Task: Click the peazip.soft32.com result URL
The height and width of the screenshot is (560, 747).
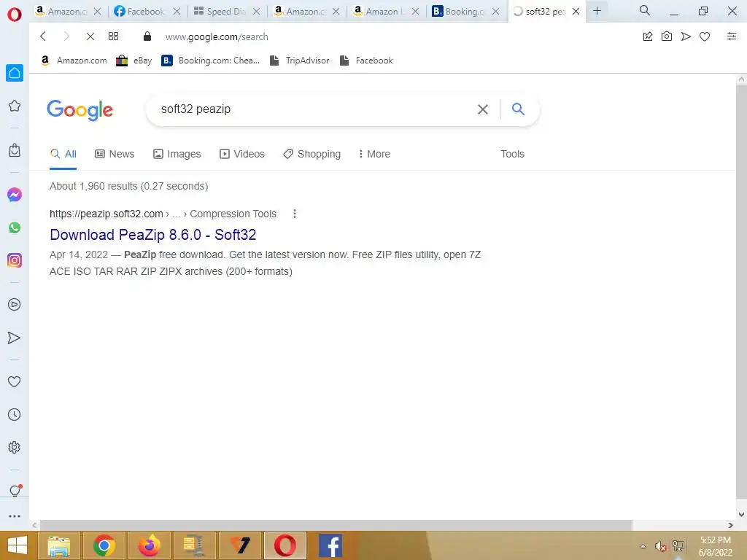Action: pos(107,214)
